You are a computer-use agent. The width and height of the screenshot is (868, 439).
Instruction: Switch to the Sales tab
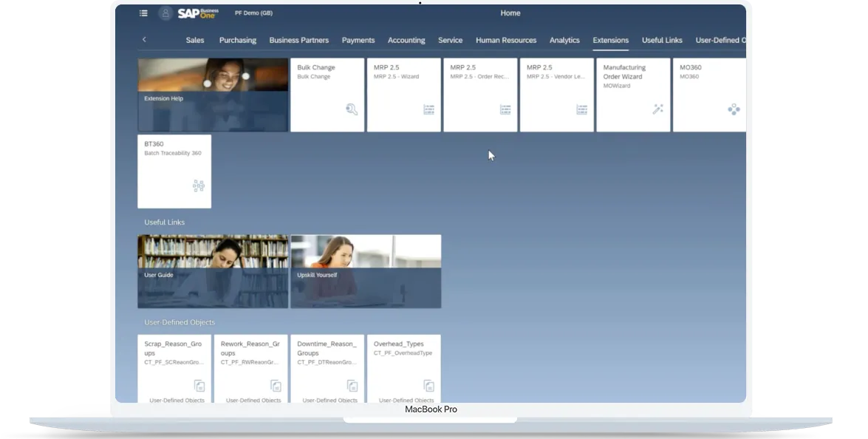[195, 41]
